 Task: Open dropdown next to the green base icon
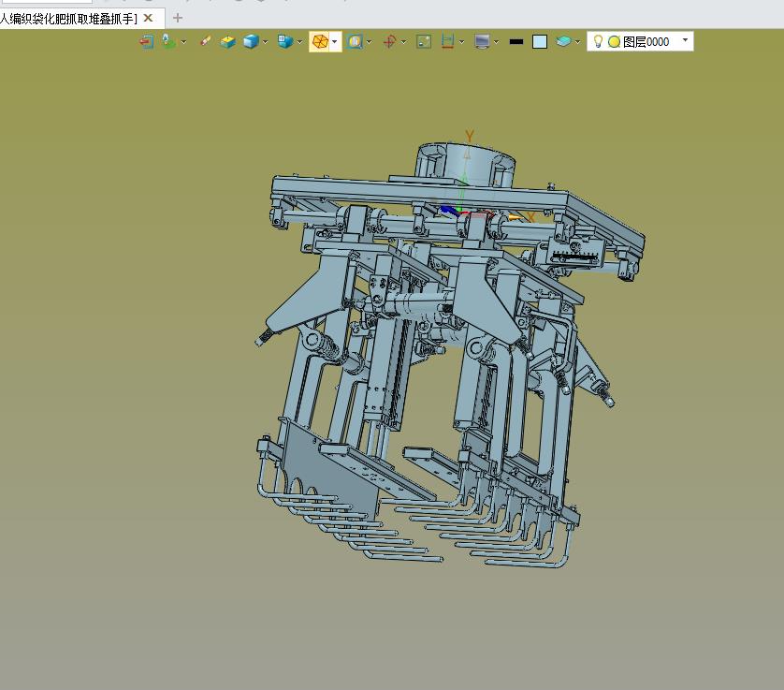[x=183, y=42]
